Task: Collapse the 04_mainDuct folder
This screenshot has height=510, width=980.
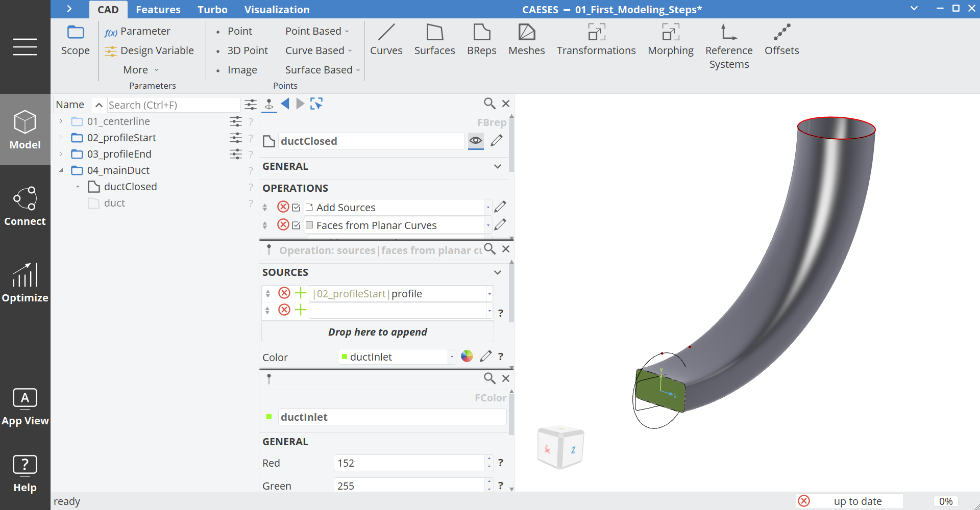Action: (x=61, y=170)
